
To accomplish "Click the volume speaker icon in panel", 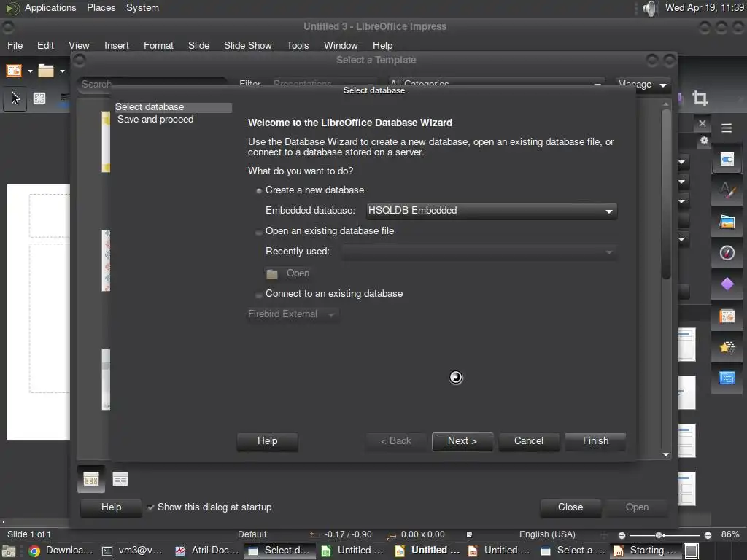I will [649, 8].
